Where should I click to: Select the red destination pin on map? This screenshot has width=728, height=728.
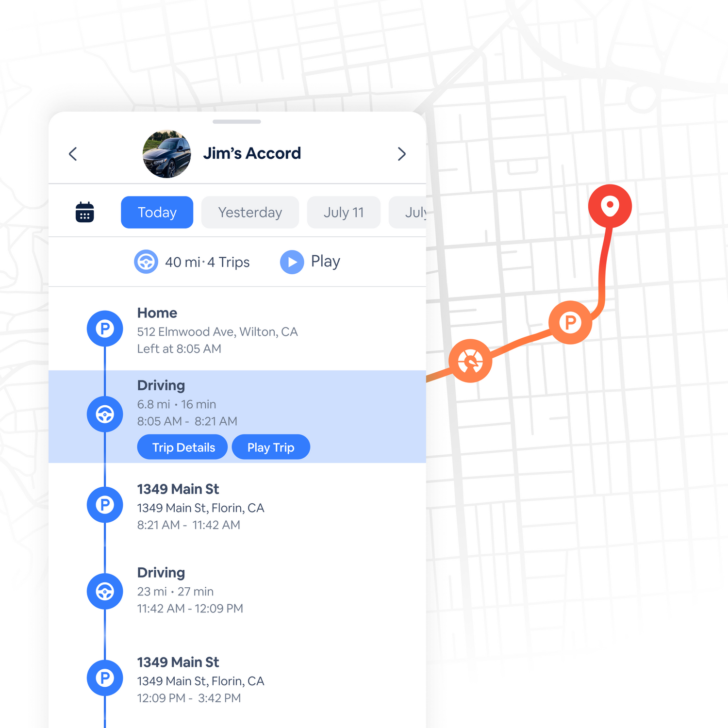(x=610, y=206)
